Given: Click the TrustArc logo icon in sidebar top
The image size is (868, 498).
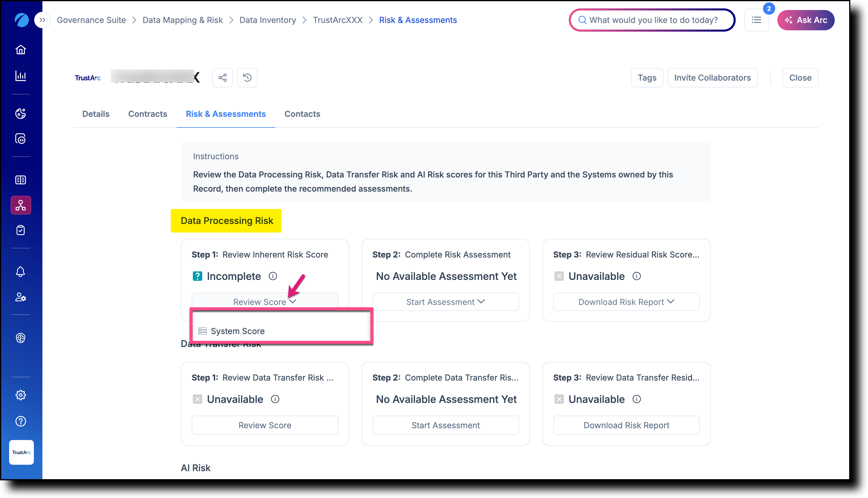Looking at the screenshot, I should coord(21,20).
